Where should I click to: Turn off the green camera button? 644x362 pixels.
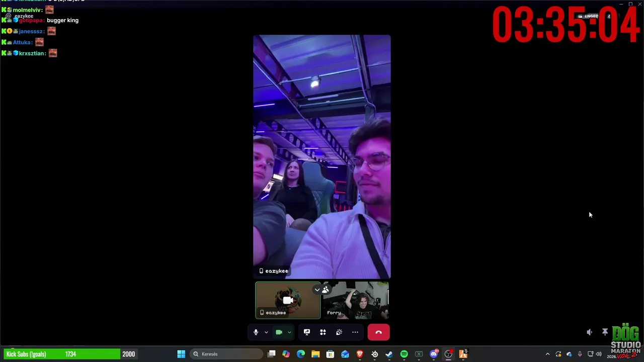tap(279, 332)
